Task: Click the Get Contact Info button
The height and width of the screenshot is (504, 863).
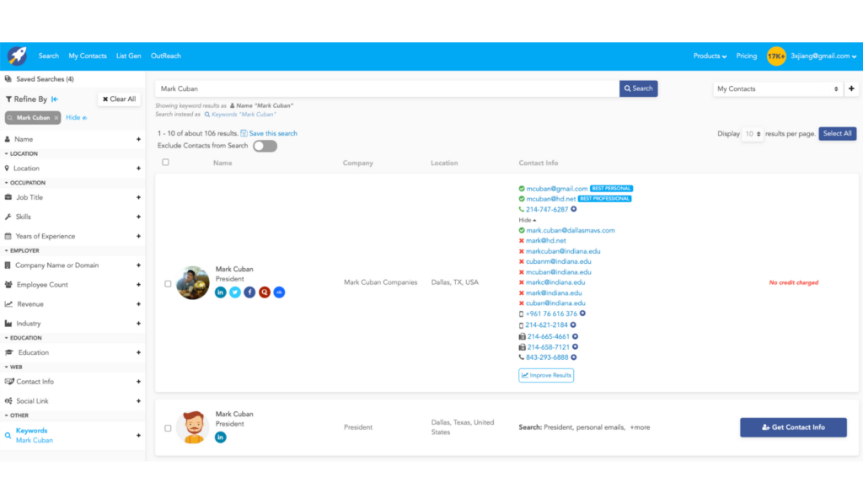Action: [x=792, y=427]
